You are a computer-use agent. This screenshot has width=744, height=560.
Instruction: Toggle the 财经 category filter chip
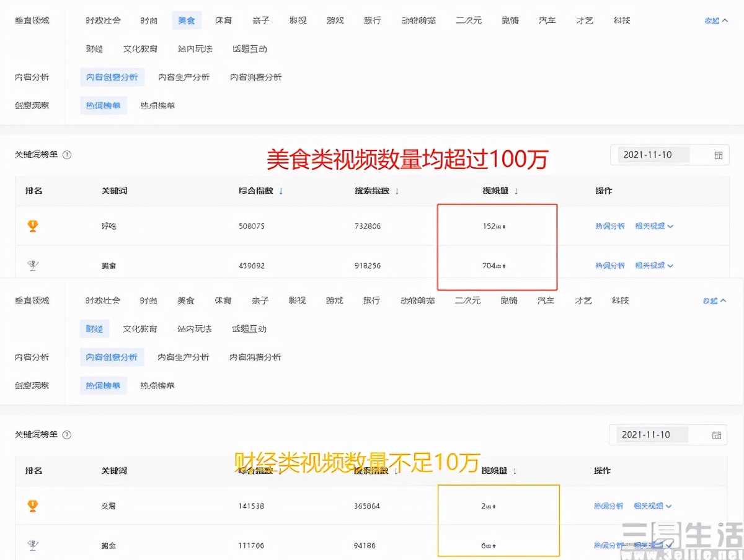[x=94, y=329]
